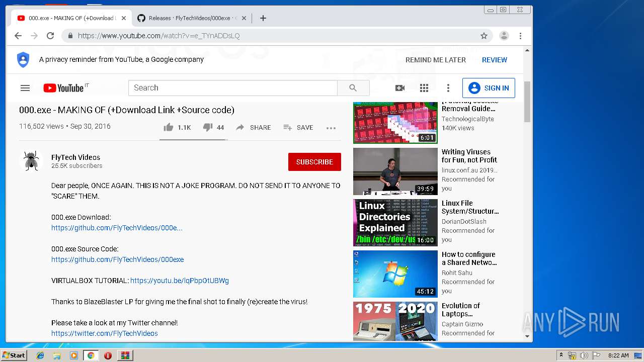Click the YouTube search field
Viewport: 644px width, 362px height.
tap(232, 88)
